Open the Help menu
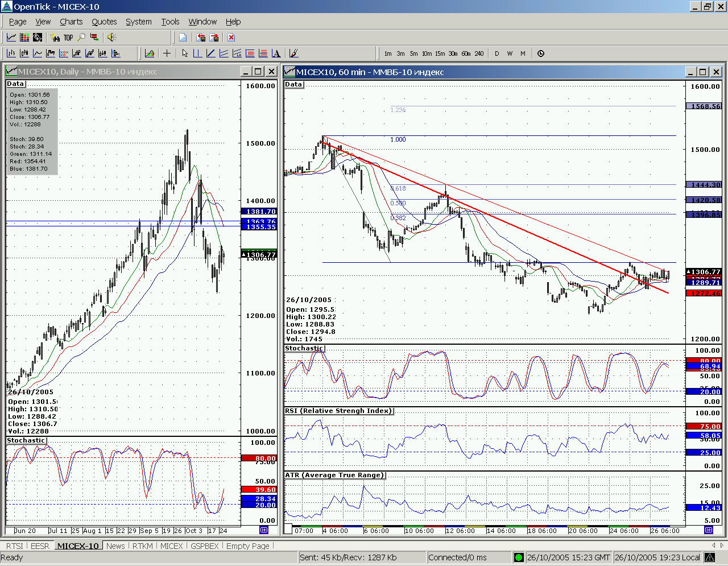The height and width of the screenshot is (566, 728). tap(233, 22)
